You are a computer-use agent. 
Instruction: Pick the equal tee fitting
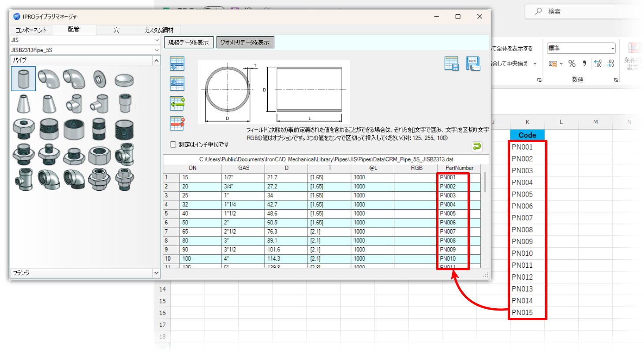coord(74,104)
